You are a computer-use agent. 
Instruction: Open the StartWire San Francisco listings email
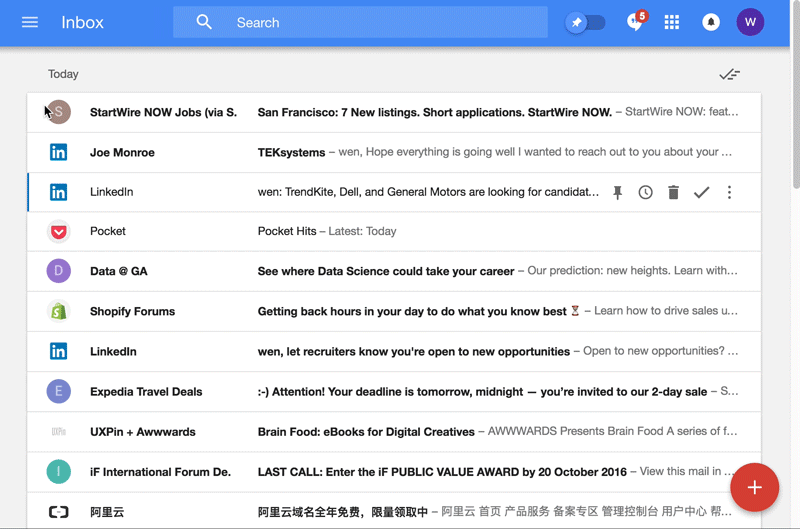[x=394, y=112]
